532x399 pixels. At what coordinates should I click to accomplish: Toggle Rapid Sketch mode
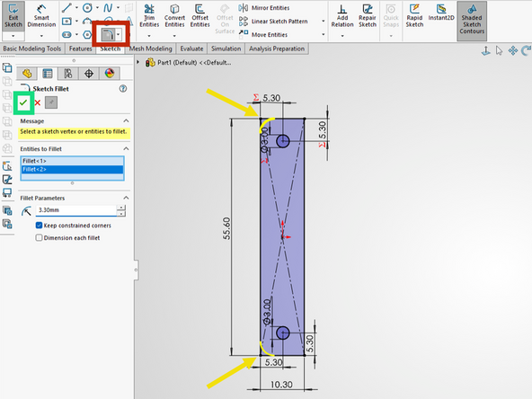point(414,16)
